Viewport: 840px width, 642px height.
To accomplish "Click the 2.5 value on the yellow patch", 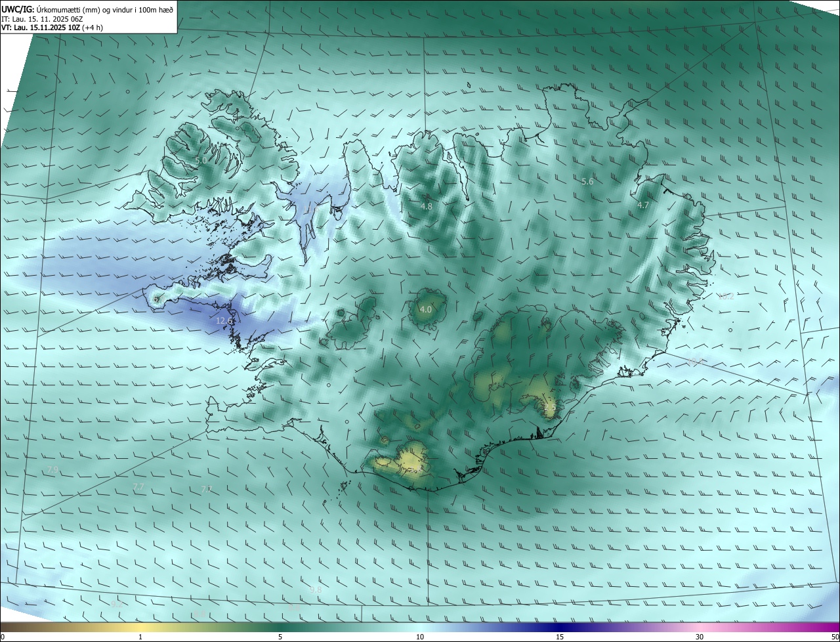I will tap(550, 407).
